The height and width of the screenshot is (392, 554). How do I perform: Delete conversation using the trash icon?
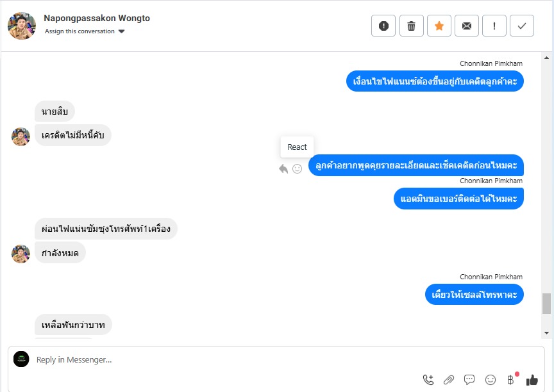point(411,26)
